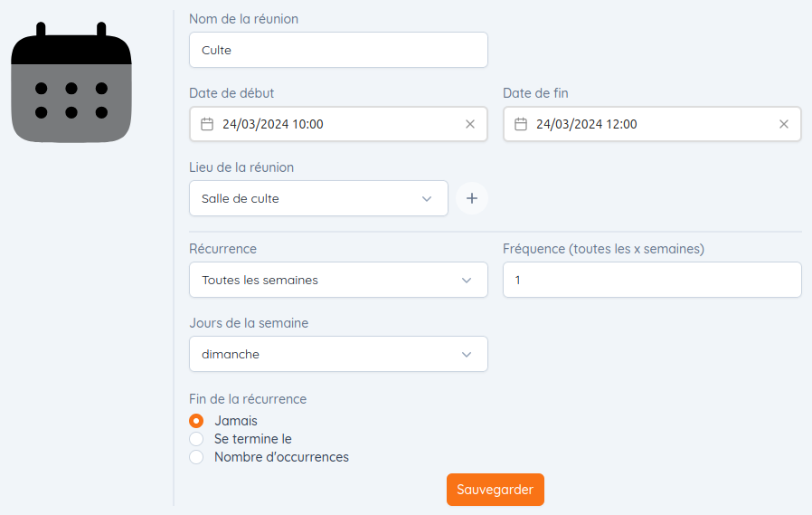The image size is (812, 515).
Task: Clear the Date de début value
Action: click(470, 124)
